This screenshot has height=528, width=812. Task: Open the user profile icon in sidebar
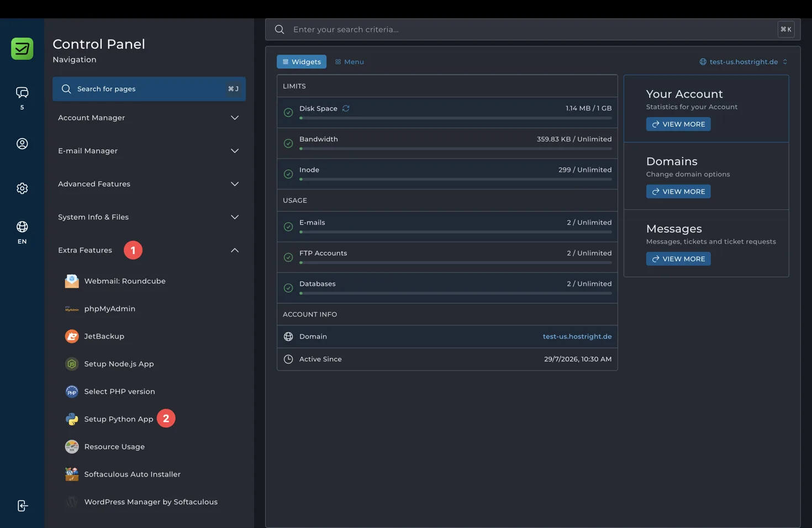(22, 144)
